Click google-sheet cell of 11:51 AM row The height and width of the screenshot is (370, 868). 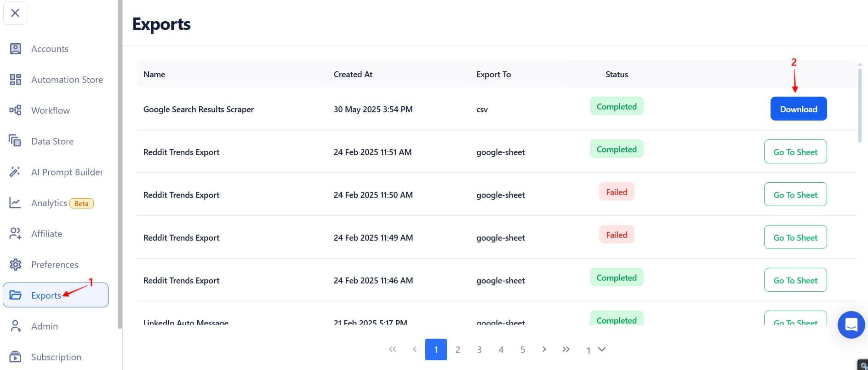(x=501, y=152)
